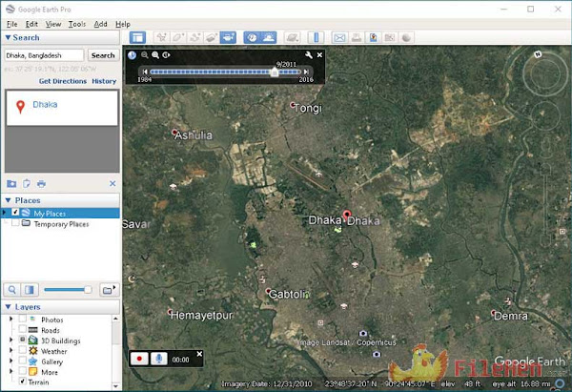Click the time slider play animation icon
The image size is (572, 392).
tap(166, 54)
